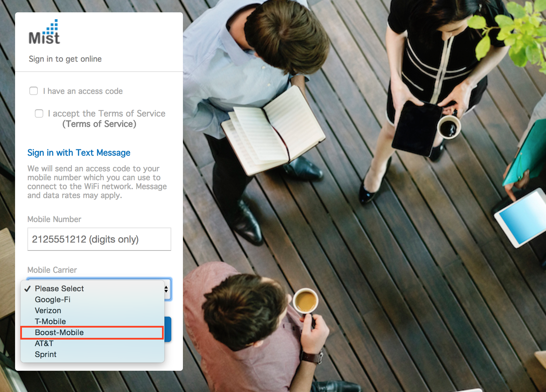The image size is (546, 392).
Task: Choose Verizon as mobile carrier
Action: point(92,310)
